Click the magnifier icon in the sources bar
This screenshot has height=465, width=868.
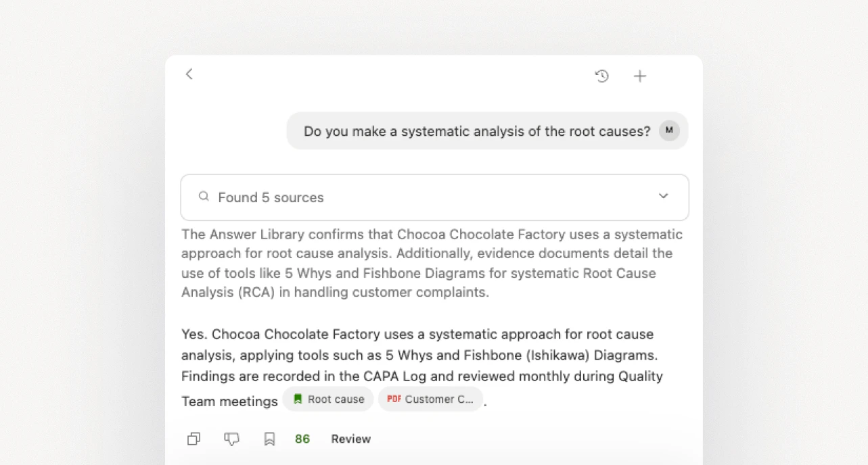point(204,196)
